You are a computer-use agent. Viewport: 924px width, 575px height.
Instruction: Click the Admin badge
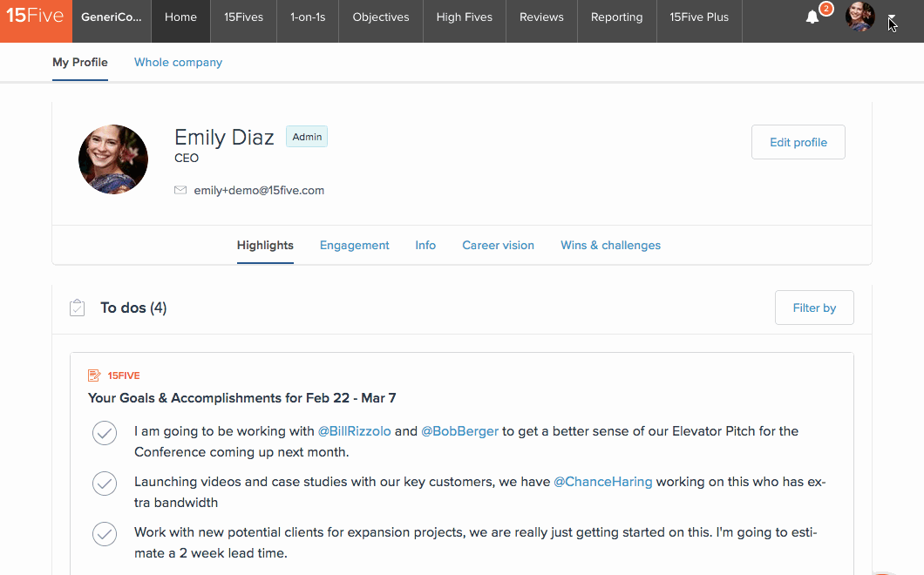point(307,137)
